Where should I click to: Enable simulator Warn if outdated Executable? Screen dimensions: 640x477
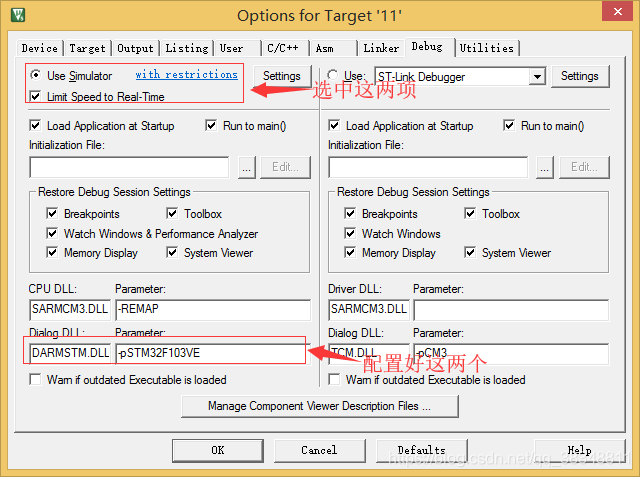tap(36, 379)
